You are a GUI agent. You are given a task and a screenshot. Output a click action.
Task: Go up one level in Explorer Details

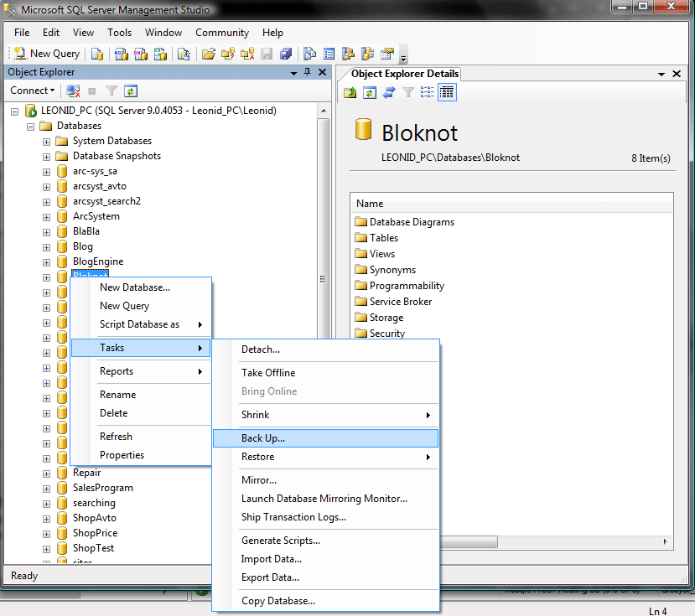tap(350, 93)
